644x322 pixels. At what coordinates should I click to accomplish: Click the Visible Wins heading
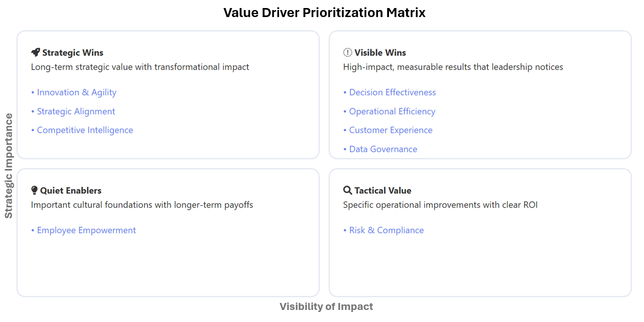[x=380, y=53]
